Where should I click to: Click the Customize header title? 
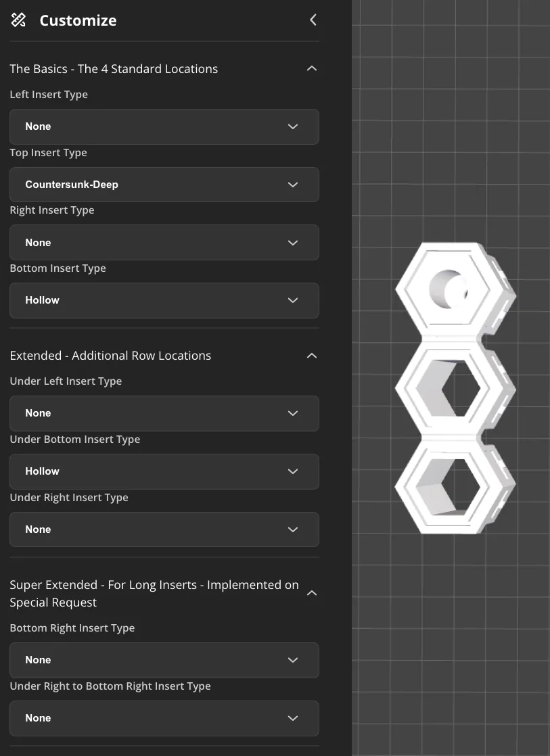[78, 20]
